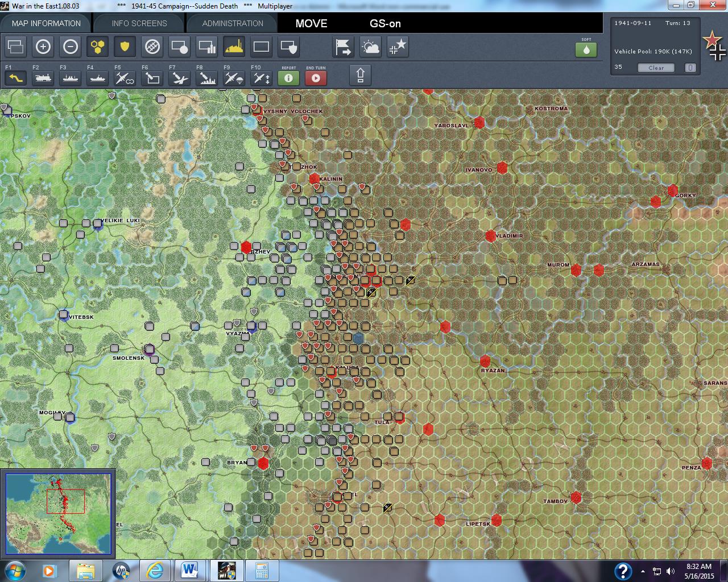The image size is (728, 582).
Task: Select F1 move mode
Action: pyautogui.click(x=16, y=78)
